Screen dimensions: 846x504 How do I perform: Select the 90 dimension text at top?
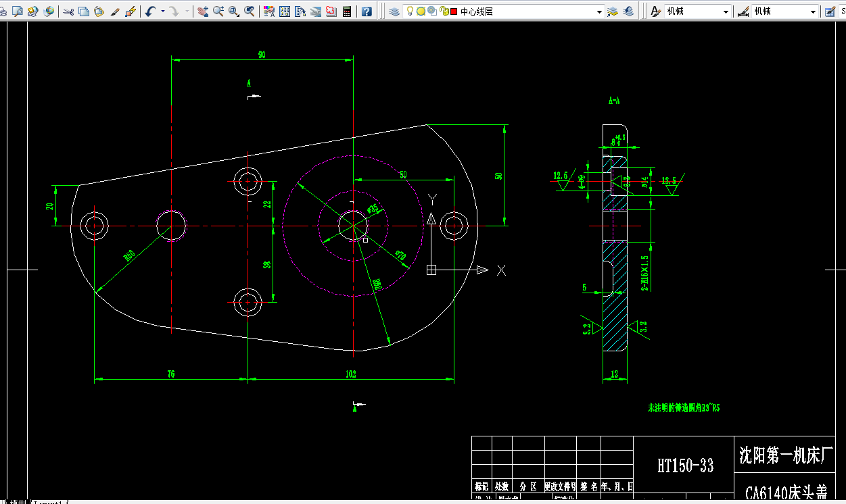click(x=261, y=54)
